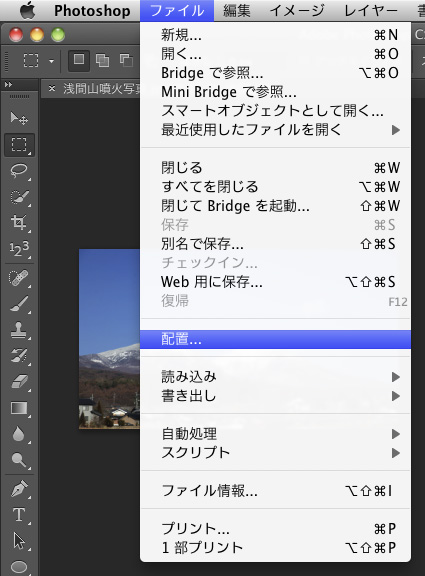This screenshot has width=425, height=576.
Task: Expand 最近使用したファイルを開く submenu
Action: 275,130
